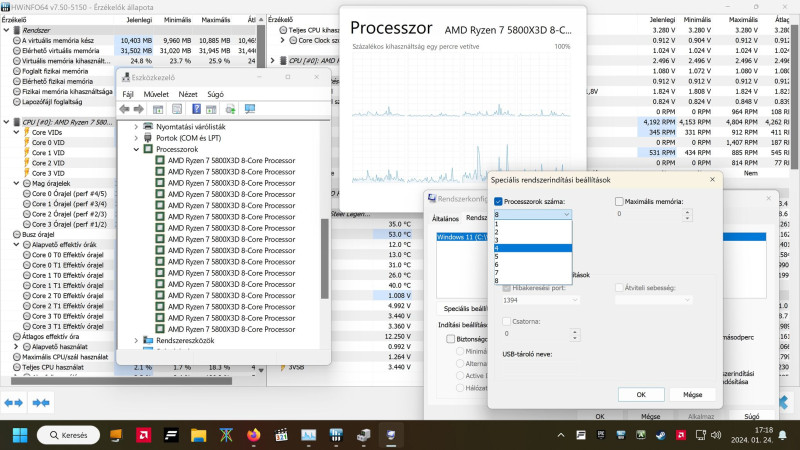Viewport: 800px width, 450px height.
Task: Select the Hálózat radio option
Action: click(x=460, y=388)
